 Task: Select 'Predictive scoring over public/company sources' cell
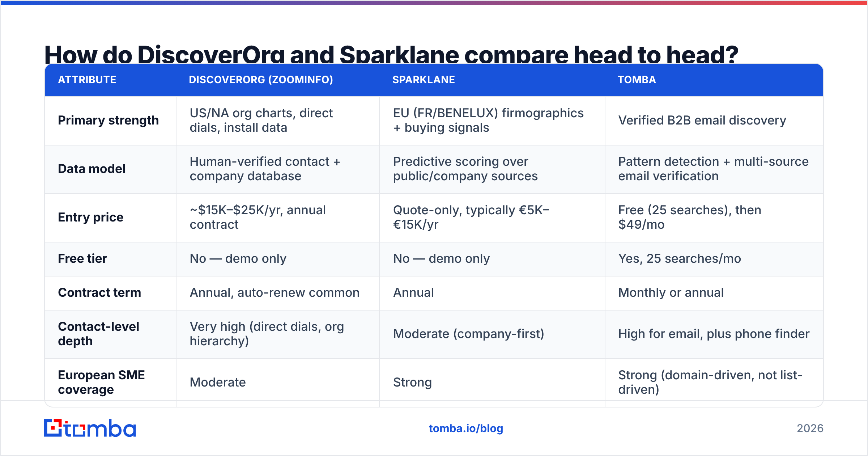click(x=492, y=169)
